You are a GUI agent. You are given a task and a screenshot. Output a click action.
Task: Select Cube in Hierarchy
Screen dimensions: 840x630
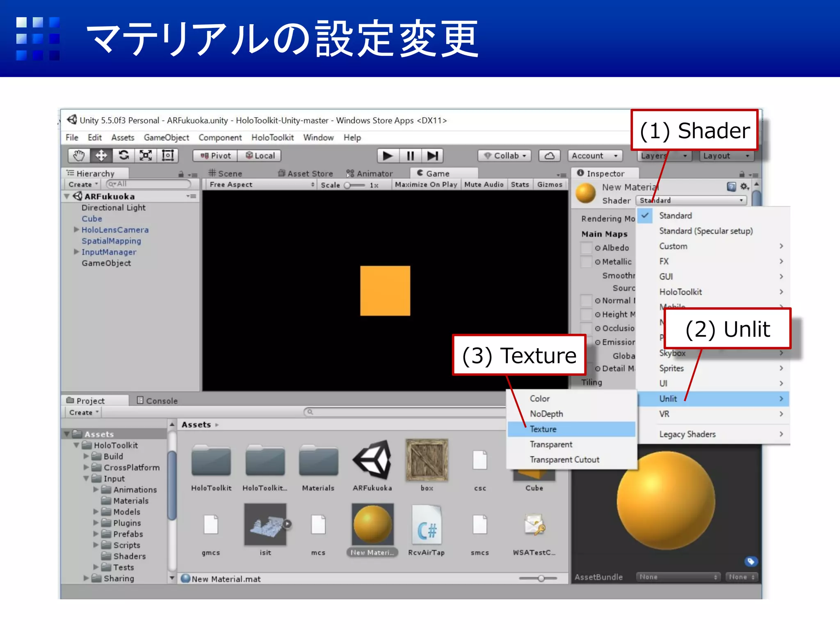tap(92, 219)
